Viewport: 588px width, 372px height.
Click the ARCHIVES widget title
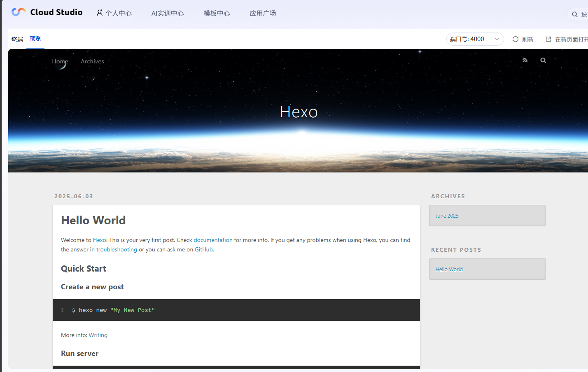coord(448,196)
